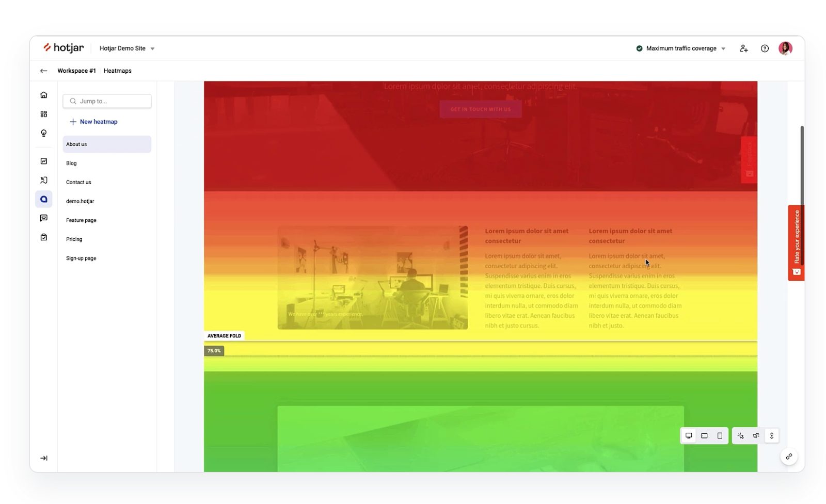Expand the sidebar with the arrow icon
The image size is (826, 504).
click(x=44, y=458)
